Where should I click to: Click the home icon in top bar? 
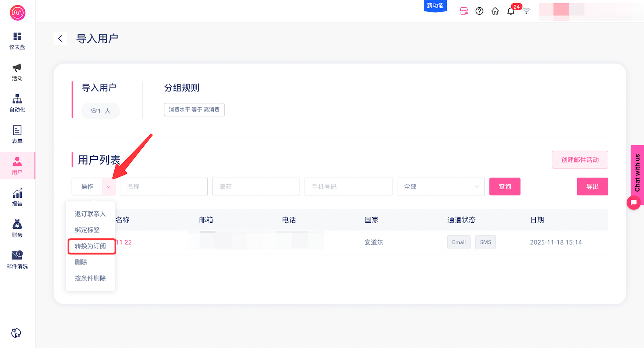pyautogui.click(x=495, y=11)
